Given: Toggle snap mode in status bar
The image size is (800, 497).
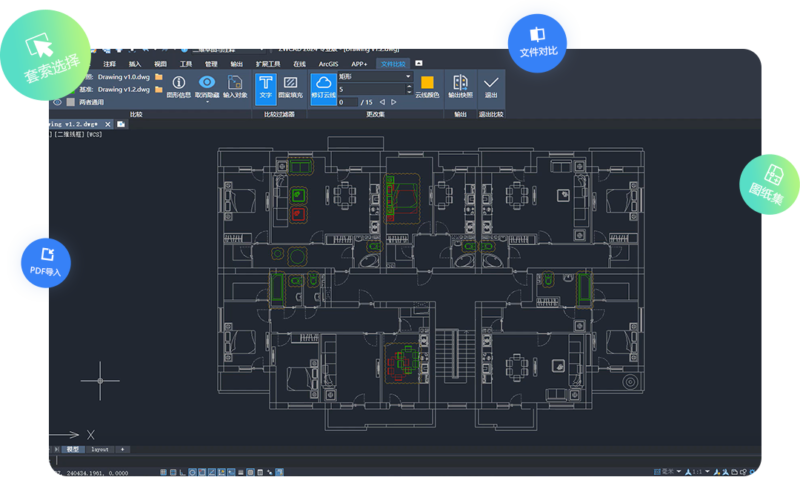Looking at the screenshot, I should point(164,473).
